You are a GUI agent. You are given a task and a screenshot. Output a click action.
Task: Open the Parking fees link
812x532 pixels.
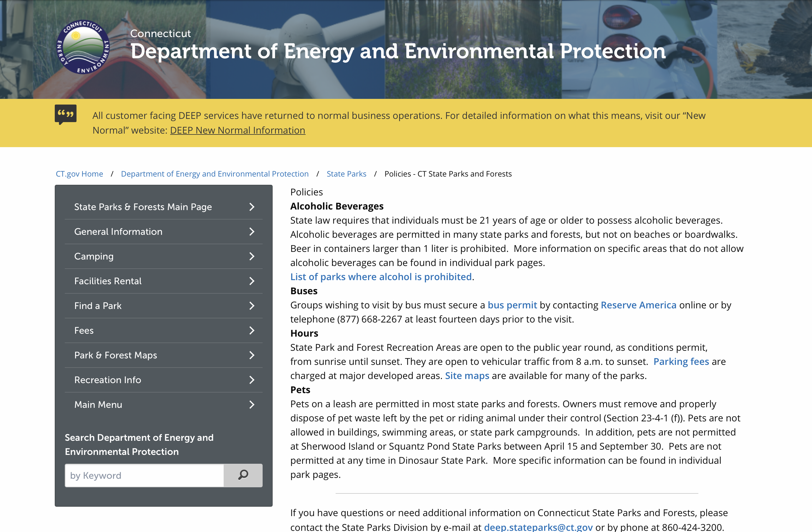(x=681, y=362)
